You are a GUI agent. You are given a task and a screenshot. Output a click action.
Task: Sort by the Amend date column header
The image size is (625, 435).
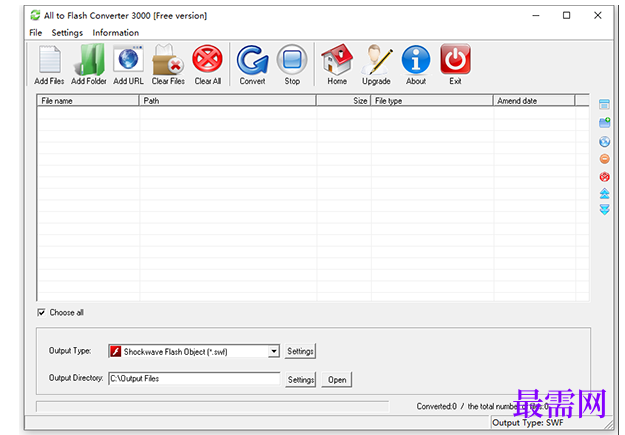tap(534, 100)
